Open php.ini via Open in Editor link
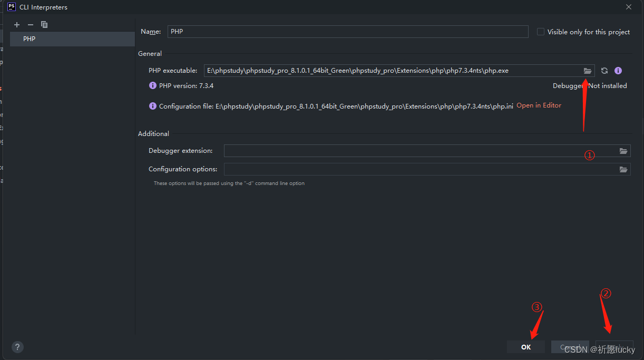 (539, 105)
